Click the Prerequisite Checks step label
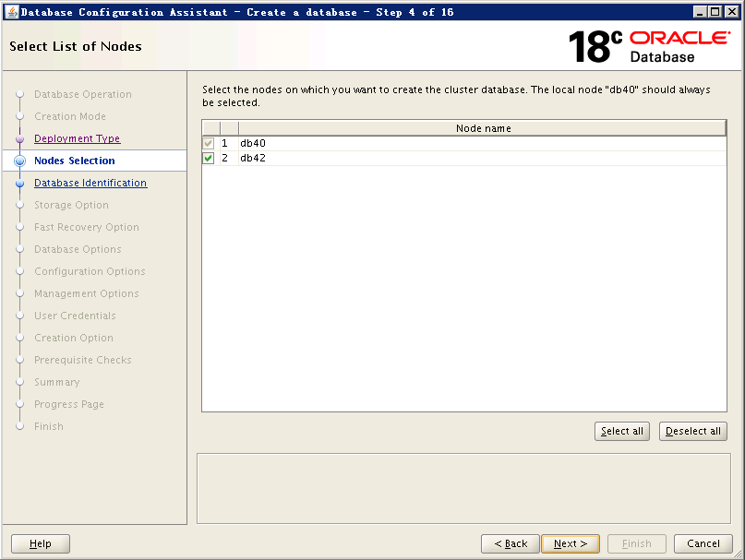745x560 pixels. point(83,360)
